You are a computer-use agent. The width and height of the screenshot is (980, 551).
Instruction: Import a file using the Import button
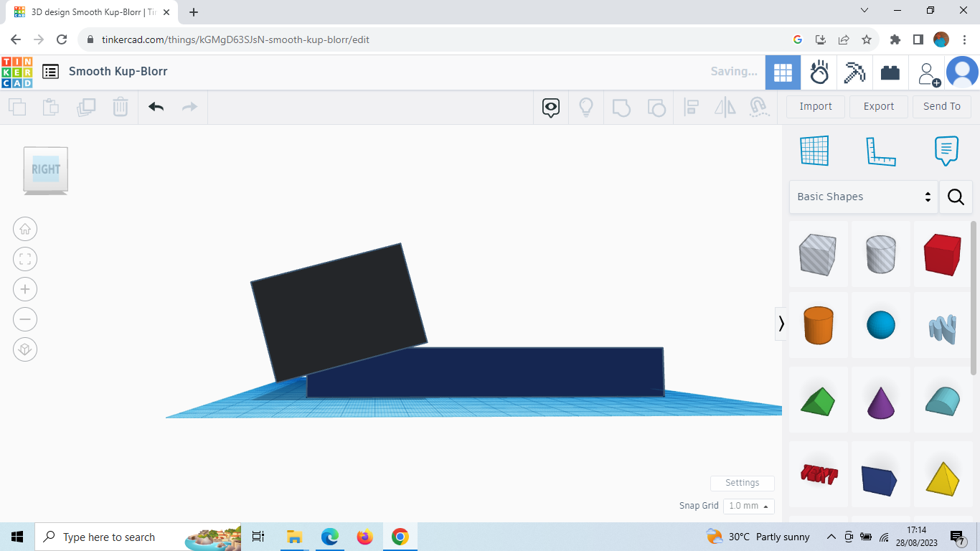[815, 106]
